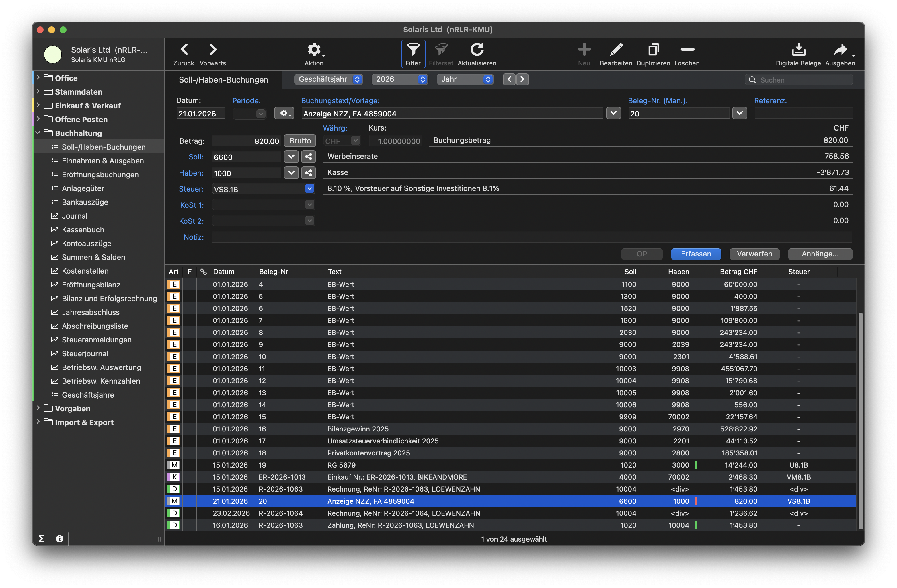The image size is (897, 588).
Task: Open the Aktion gear menu
Action: point(314,50)
